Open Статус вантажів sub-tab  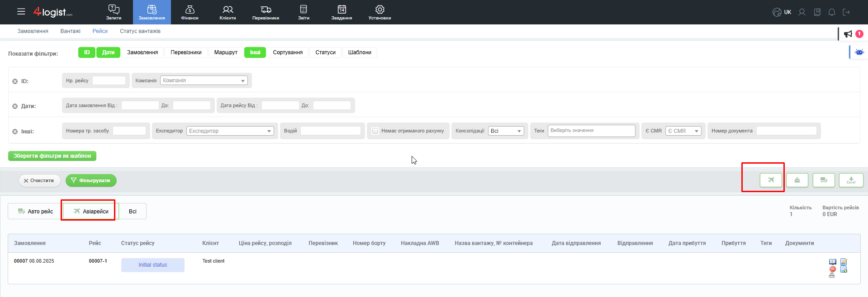pos(140,31)
